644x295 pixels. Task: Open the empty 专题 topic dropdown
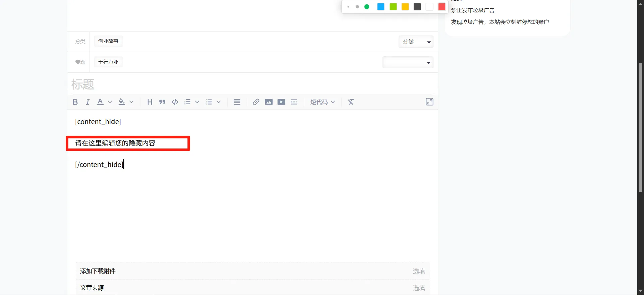[408, 62]
